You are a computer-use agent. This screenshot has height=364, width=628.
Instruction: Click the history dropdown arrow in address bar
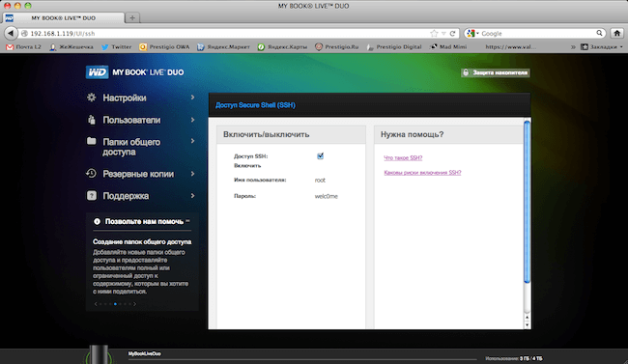point(443,34)
